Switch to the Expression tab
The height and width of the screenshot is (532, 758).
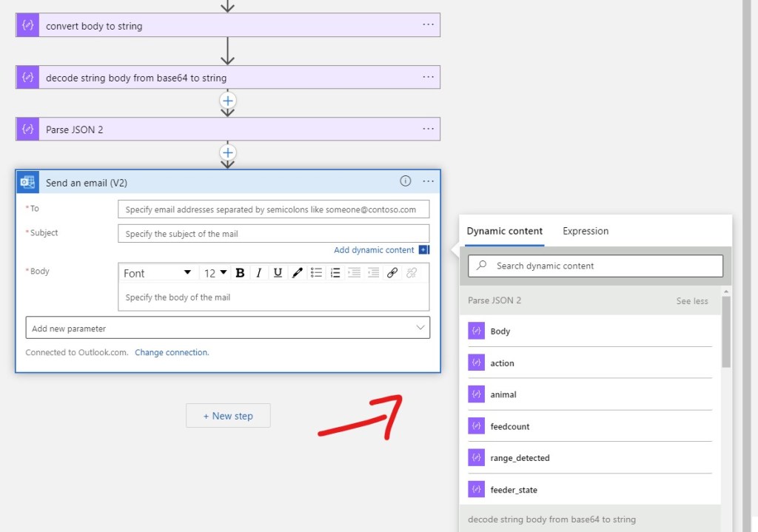(x=586, y=231)
